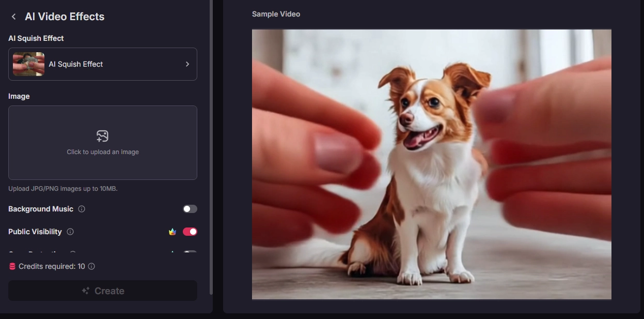The height and width of the screenshot is (319, 644).
Task: Disable the Public Visibility toggle
Action: 190,232
